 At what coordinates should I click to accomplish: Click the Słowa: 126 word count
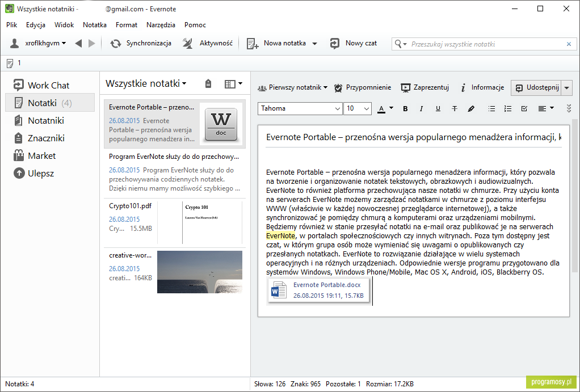(x=270, y=384)
